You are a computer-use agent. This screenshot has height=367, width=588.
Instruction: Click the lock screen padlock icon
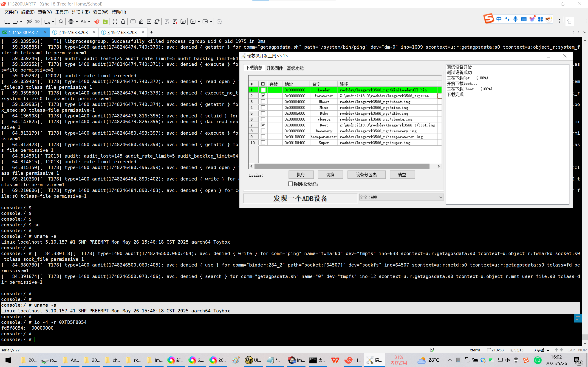click(123, 22)
